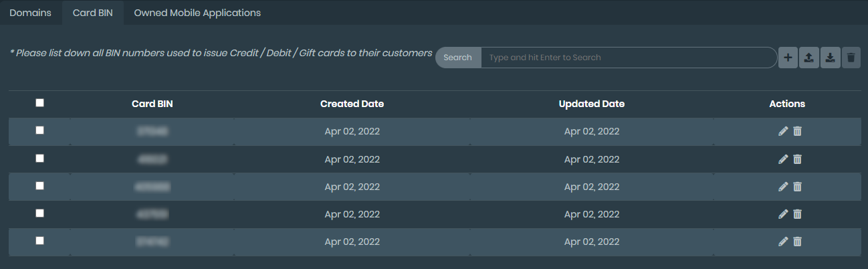
Task: Click the download BIN list icon
Action: coord(830,58)
